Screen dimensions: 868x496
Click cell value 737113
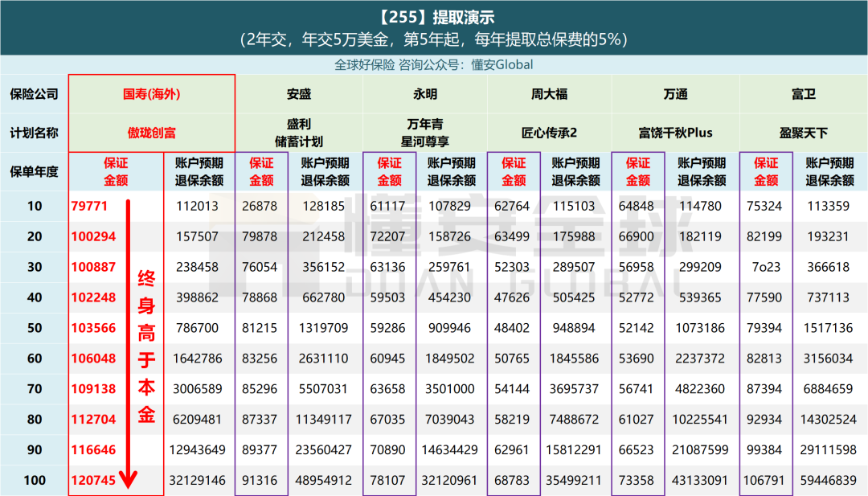(x=828, y=297)
